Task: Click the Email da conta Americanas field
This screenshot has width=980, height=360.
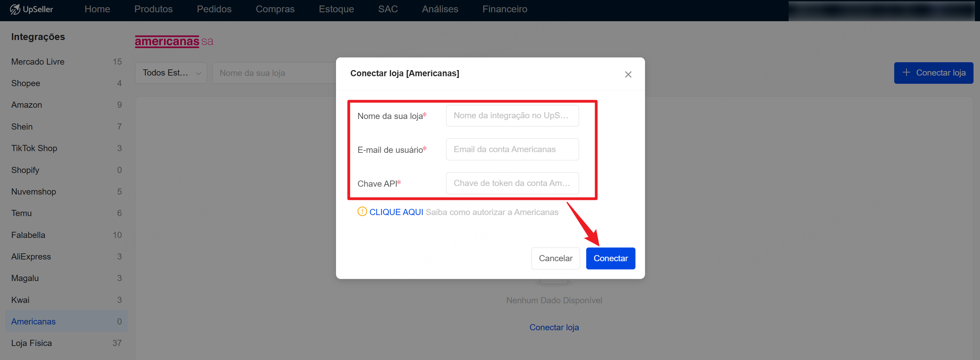Action: click(512, 149)
